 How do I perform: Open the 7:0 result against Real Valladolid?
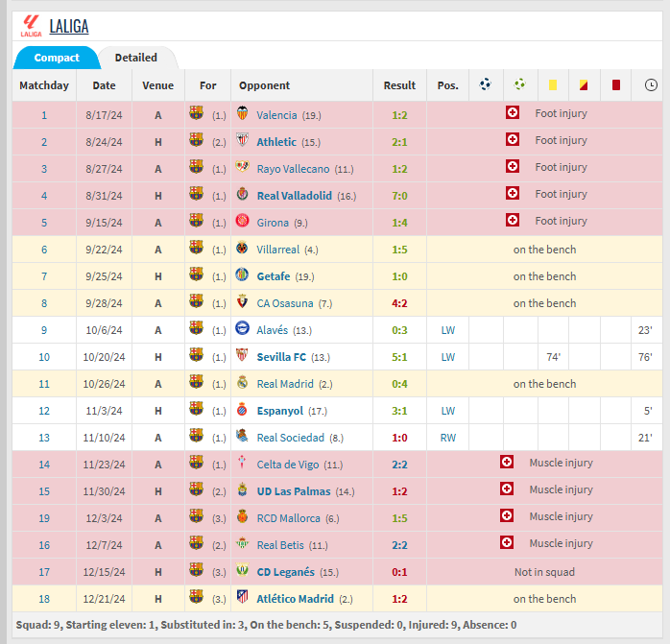click(399, 196)
